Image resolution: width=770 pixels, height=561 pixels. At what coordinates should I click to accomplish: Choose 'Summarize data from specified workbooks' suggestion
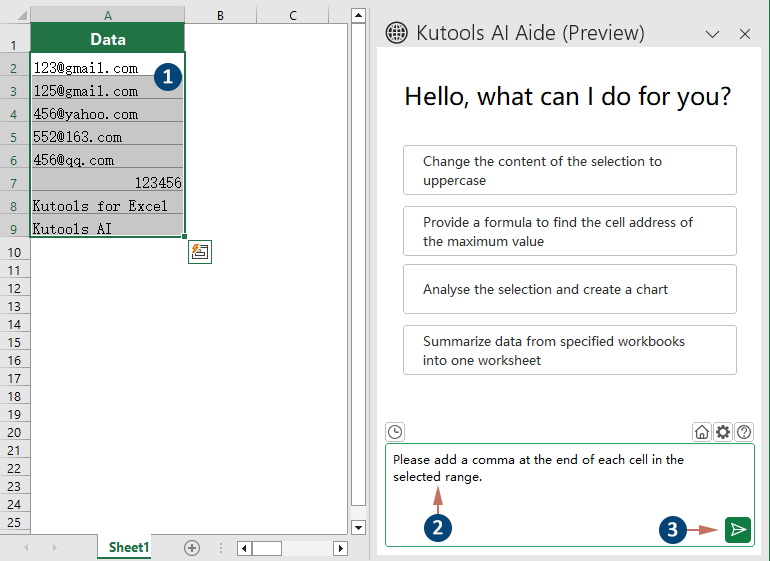point(569,350)
